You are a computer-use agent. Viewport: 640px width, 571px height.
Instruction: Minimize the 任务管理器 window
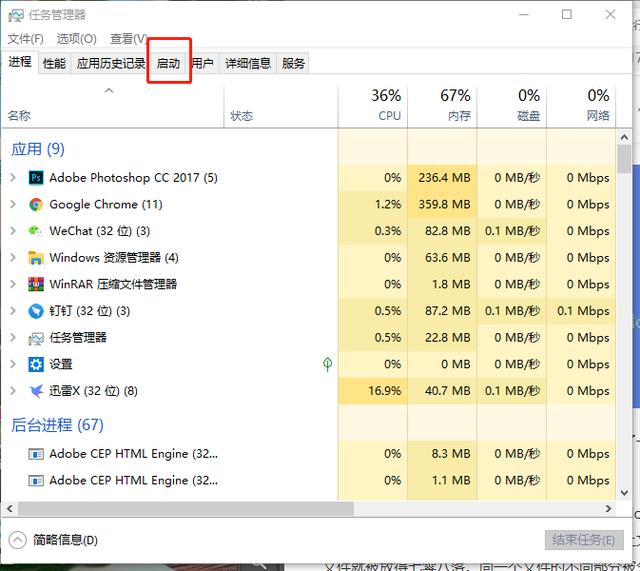coord(524,15)
